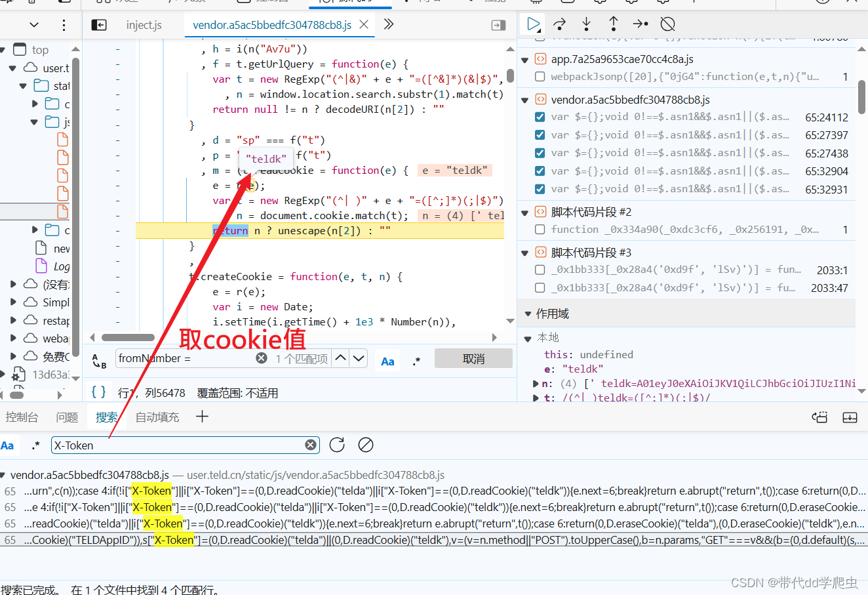Uncheck breakpoint at 65:27438
This screenshot has height=595, width=868.
click(x=540, y=153)
